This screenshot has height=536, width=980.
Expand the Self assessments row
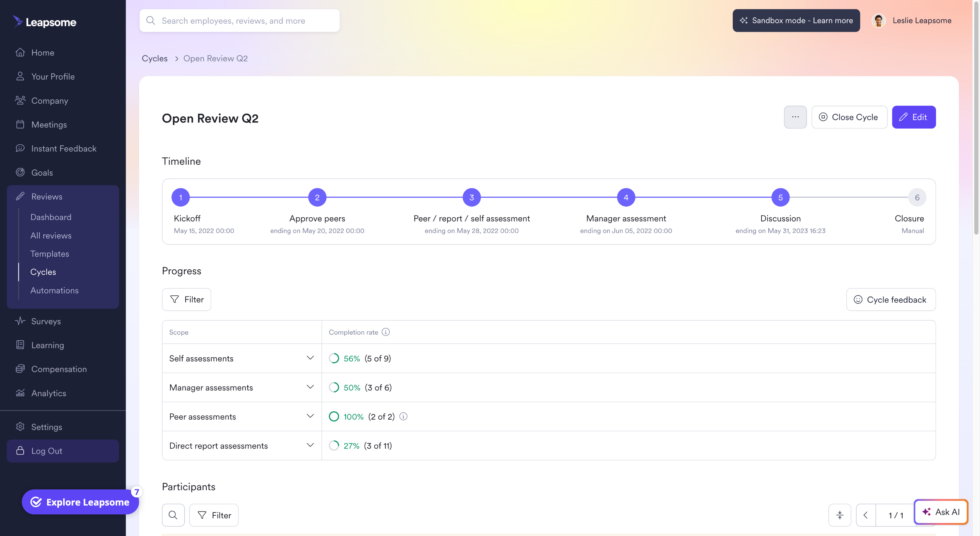coord(310,358)
